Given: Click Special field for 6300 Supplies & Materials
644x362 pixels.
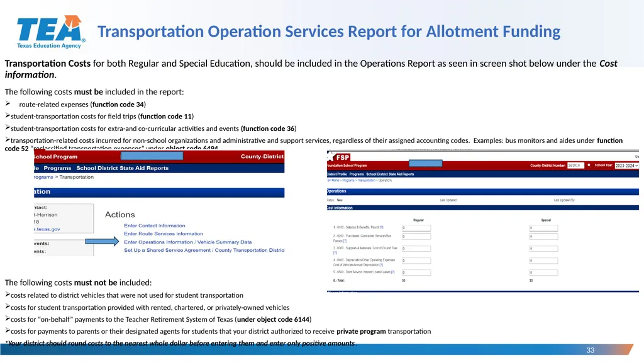Looking at the screenshot, I should (543, 249).
